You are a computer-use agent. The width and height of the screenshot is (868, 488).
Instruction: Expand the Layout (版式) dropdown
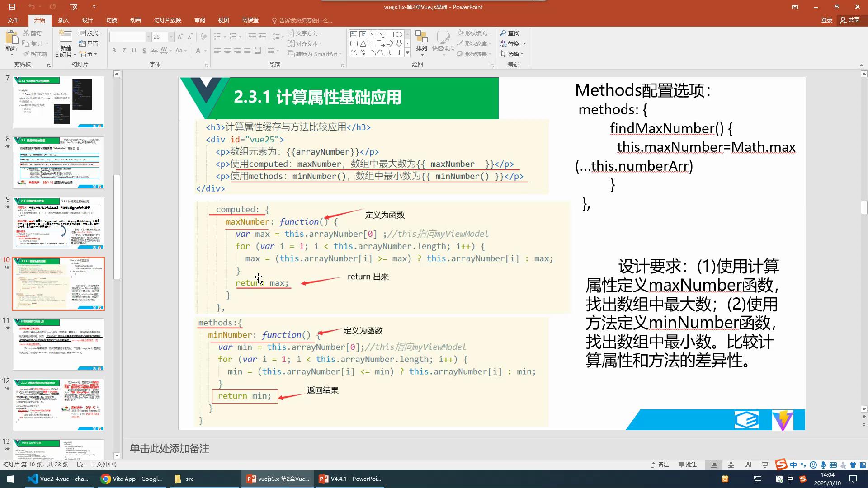(x=90, y=33)
